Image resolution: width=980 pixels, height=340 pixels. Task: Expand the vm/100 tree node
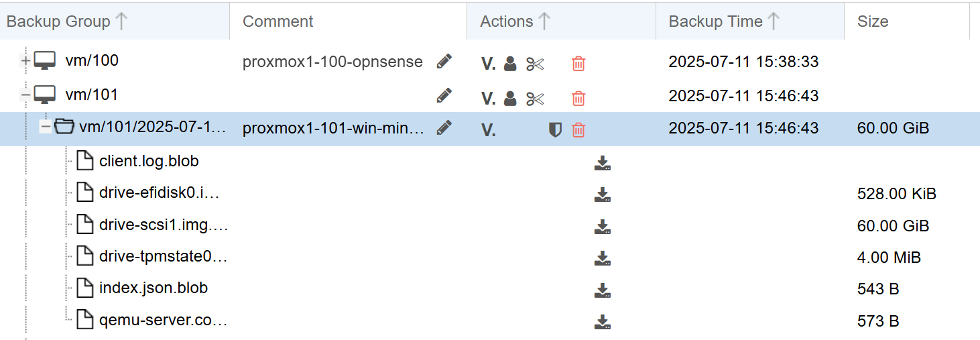(26, 61)
